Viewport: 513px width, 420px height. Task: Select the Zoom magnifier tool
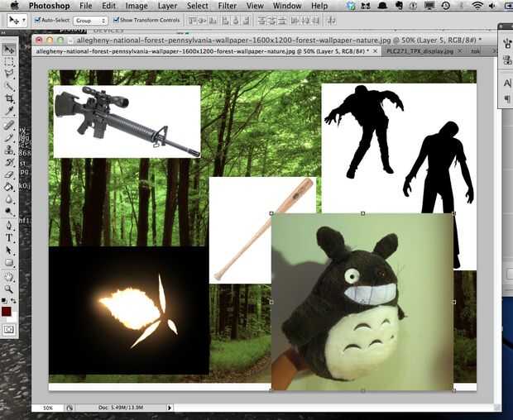(x=9, y=289)
